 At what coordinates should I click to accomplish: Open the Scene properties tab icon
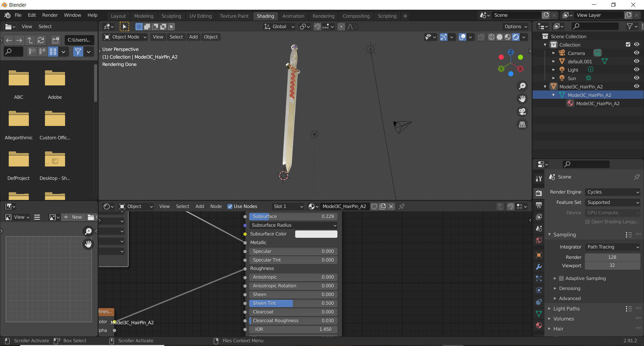click(x=539, y=228)
